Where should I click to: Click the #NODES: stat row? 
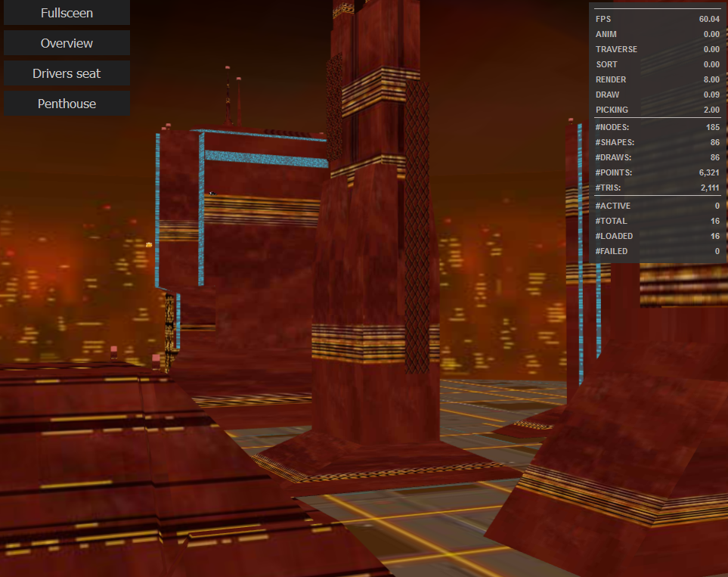pos(658,127)
